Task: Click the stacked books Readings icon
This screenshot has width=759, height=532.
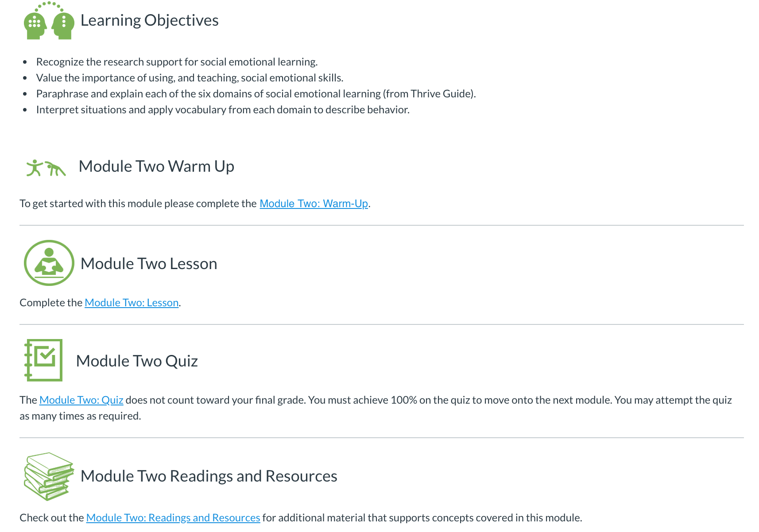Action: click(x=48, y=476)
